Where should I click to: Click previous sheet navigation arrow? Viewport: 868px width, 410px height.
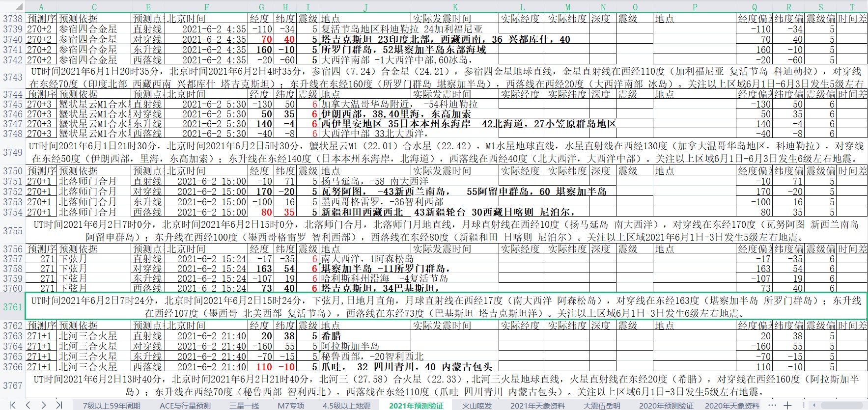click(28, 405)
